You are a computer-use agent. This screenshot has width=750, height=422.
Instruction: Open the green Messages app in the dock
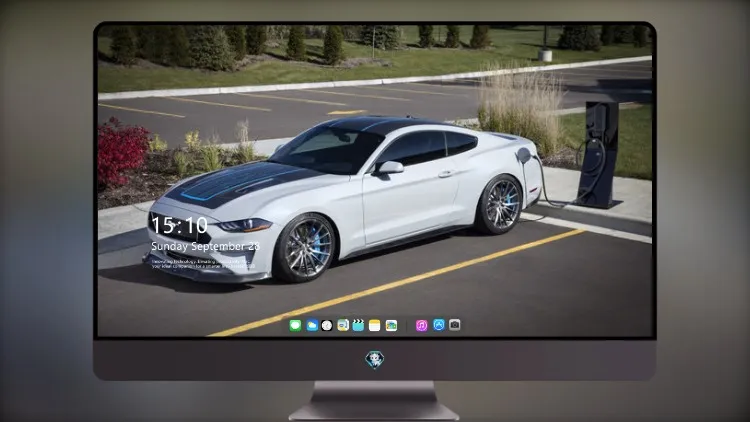295,325
